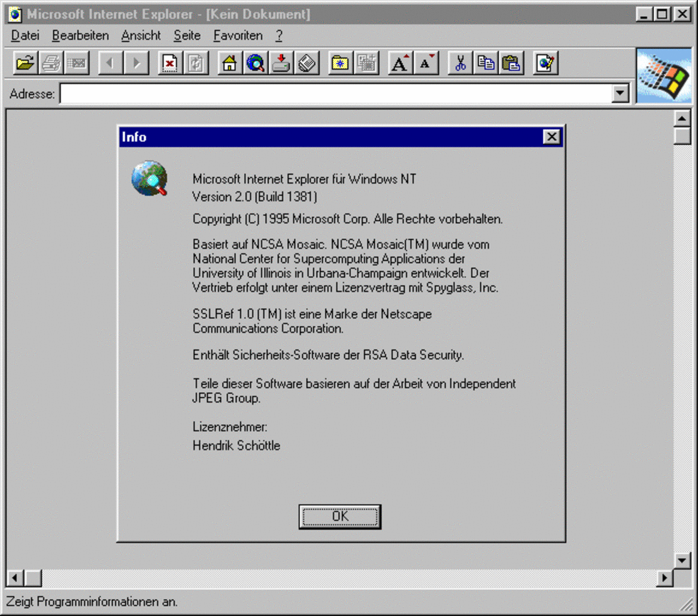Image resolution: width=698 pixels, height=616 pixels.
Task: Click the 'Lizenznehmer:' label
Action: [x=230, y=427]
